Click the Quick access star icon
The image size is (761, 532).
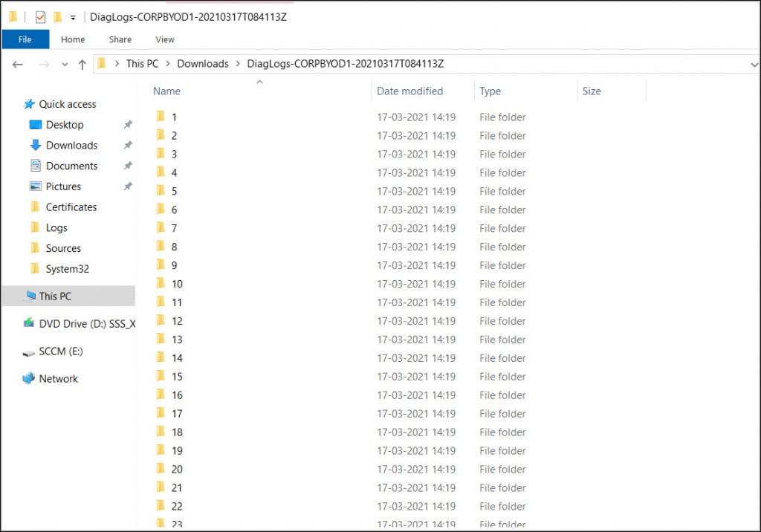[x=29, y=104]
